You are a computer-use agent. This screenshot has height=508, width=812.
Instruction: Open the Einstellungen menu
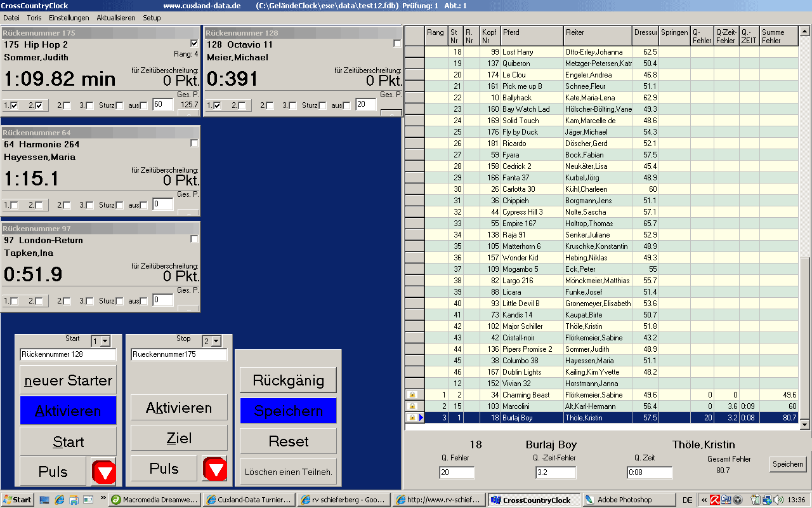[x=69, y=18]
